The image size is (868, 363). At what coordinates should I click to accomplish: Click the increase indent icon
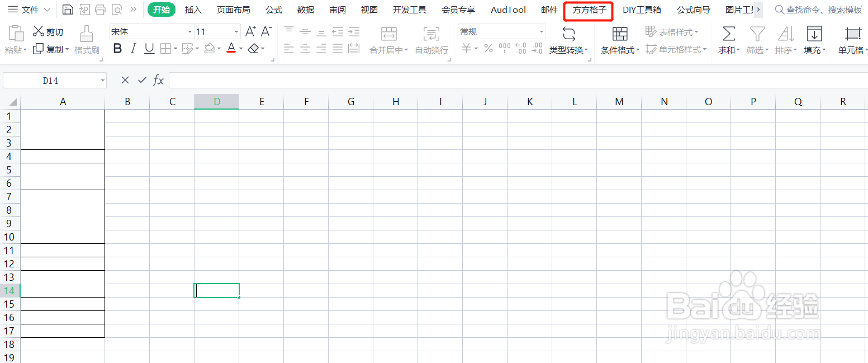tap(354, 31)
